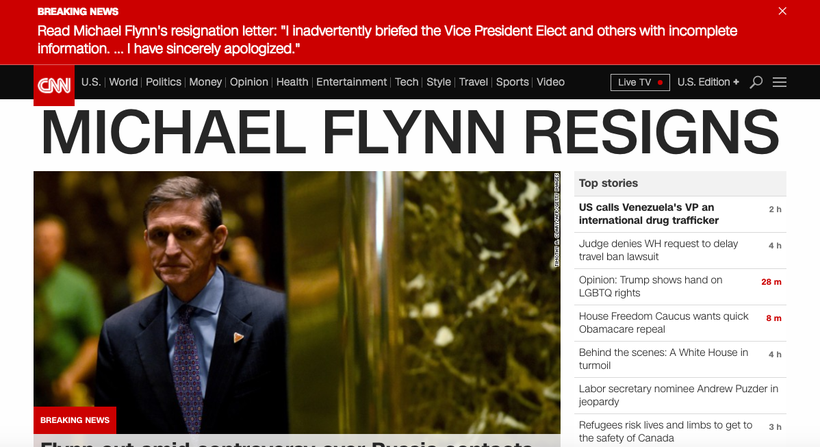Click the Breaking News label on photo
820x447 pixels.
click(75, 420)
